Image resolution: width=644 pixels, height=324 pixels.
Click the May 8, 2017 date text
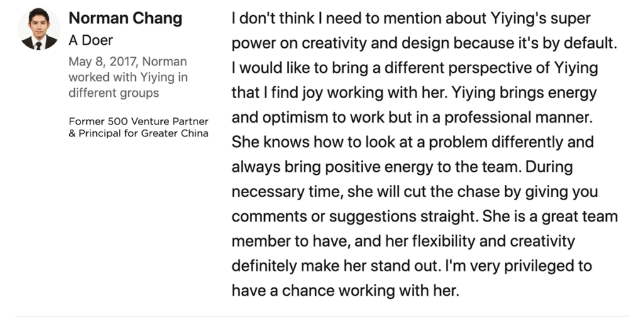click(x=104, y=62)
